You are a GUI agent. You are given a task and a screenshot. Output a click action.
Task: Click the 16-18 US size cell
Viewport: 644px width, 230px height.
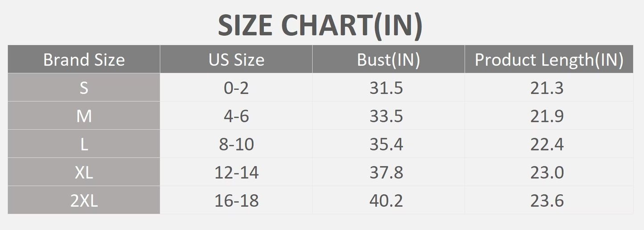[236, 200]
